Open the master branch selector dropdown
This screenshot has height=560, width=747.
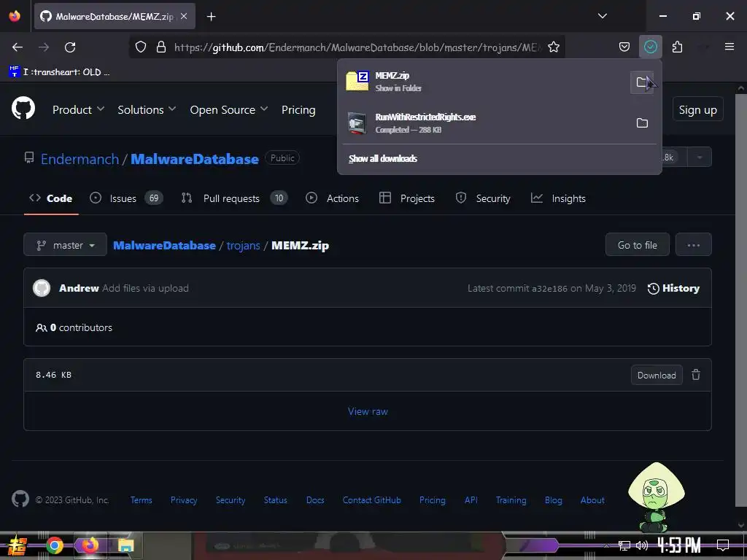(65, 245)
